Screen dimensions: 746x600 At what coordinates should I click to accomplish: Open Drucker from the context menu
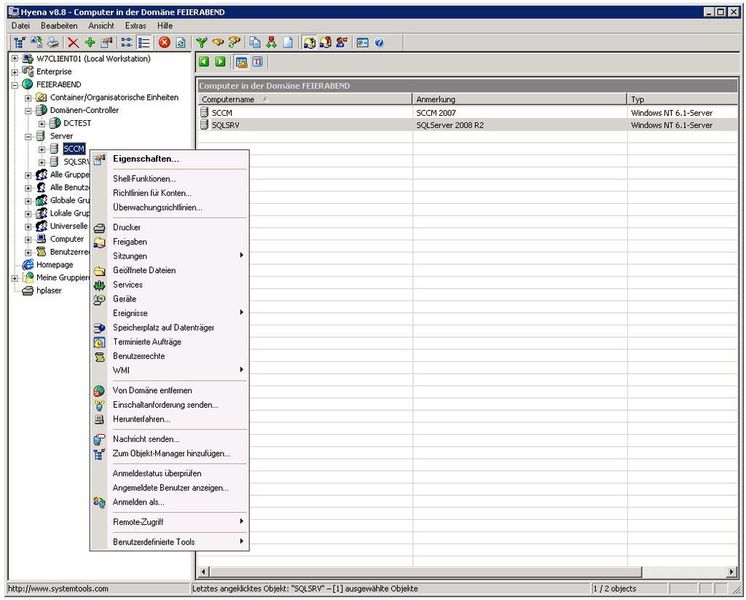[x=169, y=227]
